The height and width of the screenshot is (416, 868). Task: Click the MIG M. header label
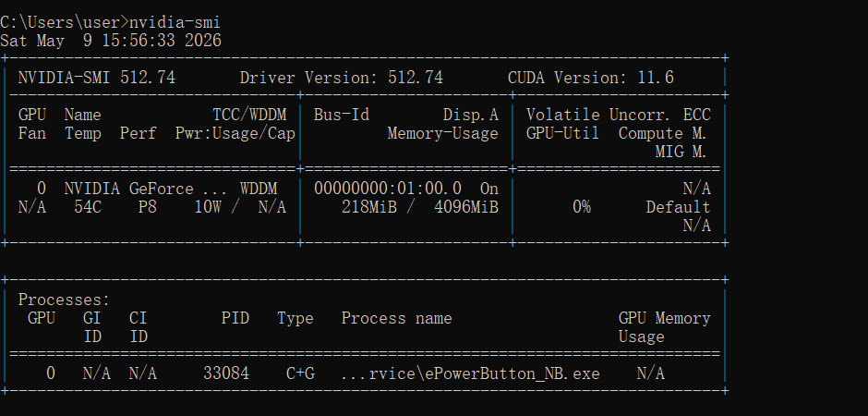[x=681, y=152]
